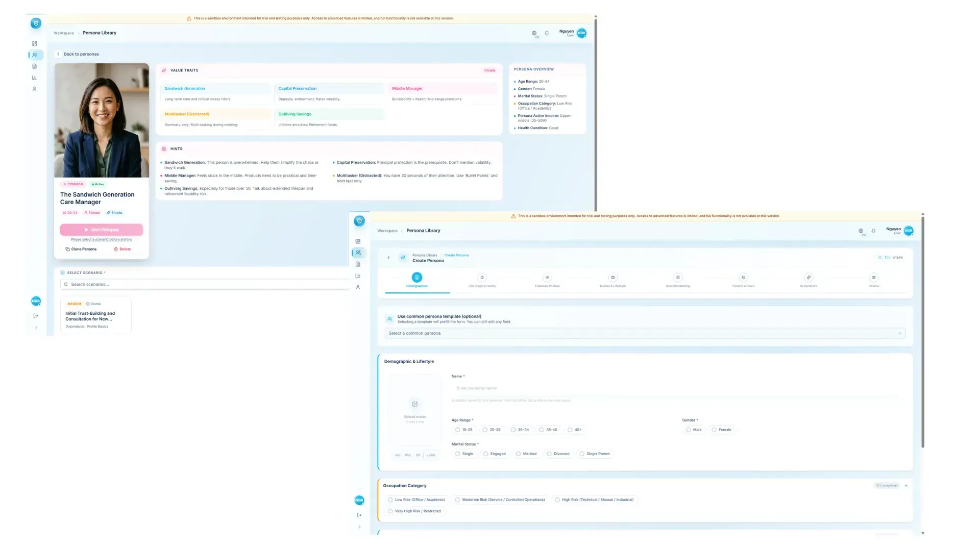Screen dimensions: 980x551
Task: Switch to the Demographics step tab
Action: 417,281
